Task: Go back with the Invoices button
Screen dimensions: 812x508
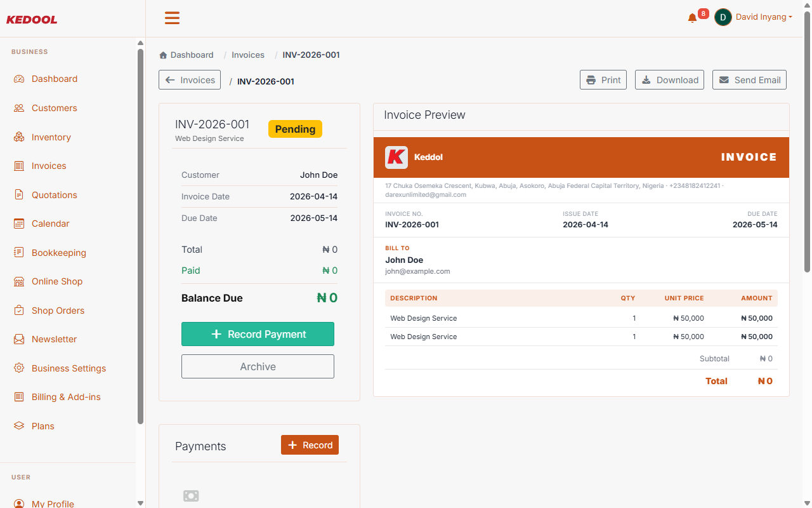Action: (190, 80)
